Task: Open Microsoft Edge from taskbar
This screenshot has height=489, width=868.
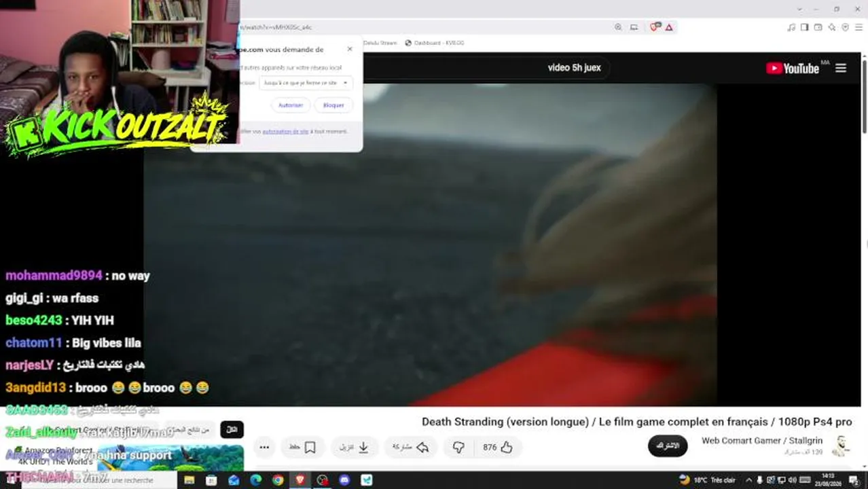Action: tap(255, 479)
